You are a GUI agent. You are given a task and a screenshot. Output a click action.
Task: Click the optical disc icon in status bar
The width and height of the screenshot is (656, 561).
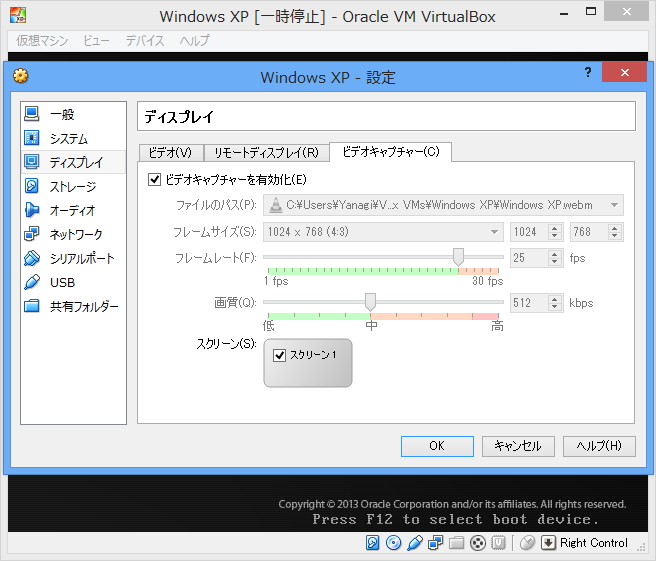[393, 543]
